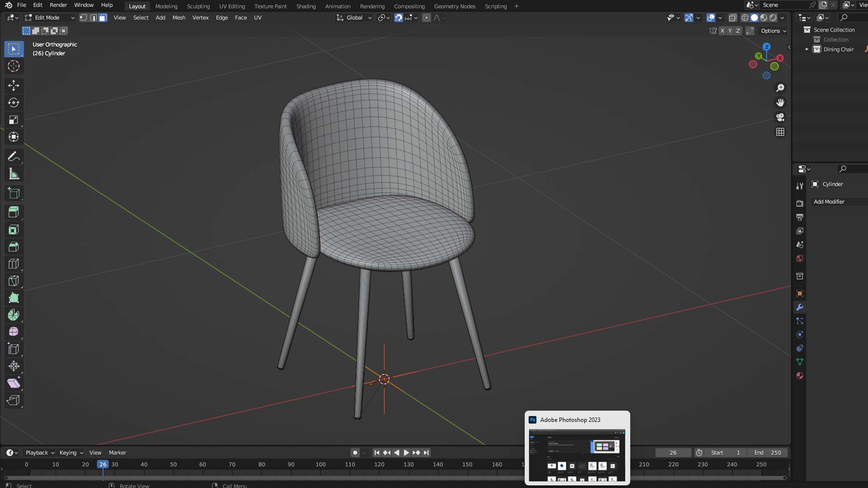Image resolution: width=868 pixels, height=488 pixels.
Task: Open Global transform orientation dropdown
Action: (x=354, y=18)
